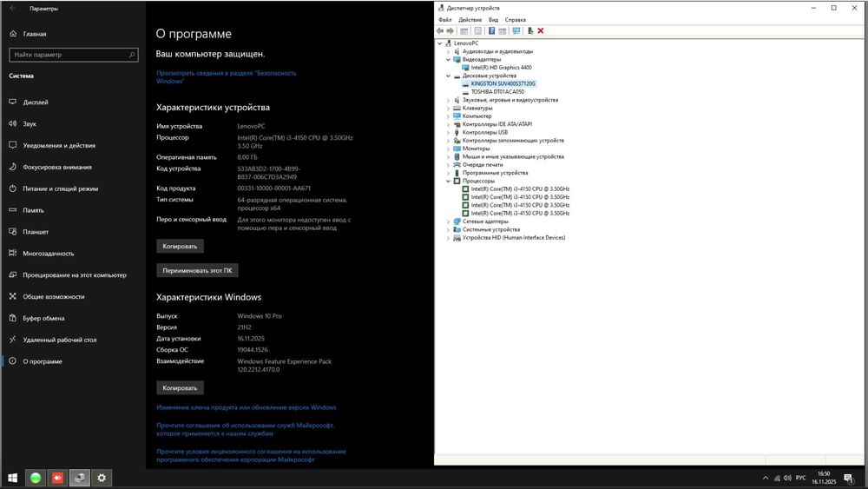This screenshot has height=489, width=868.
Task: Collapse the LenovoPC root node arrow
Action: [440, 43]
